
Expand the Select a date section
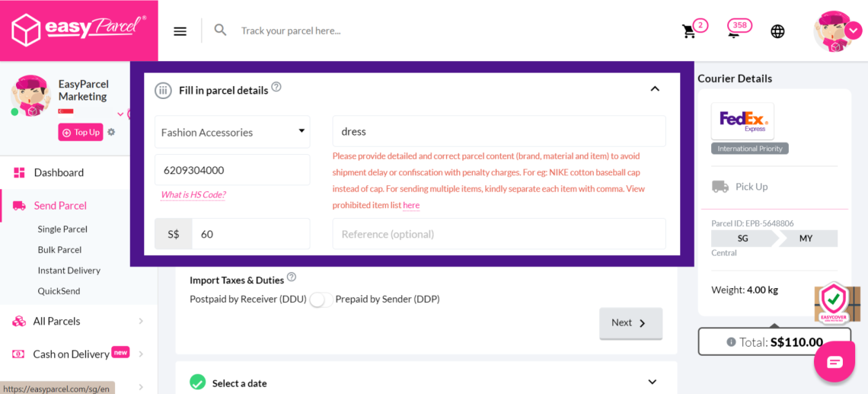(x=652, y=382)
